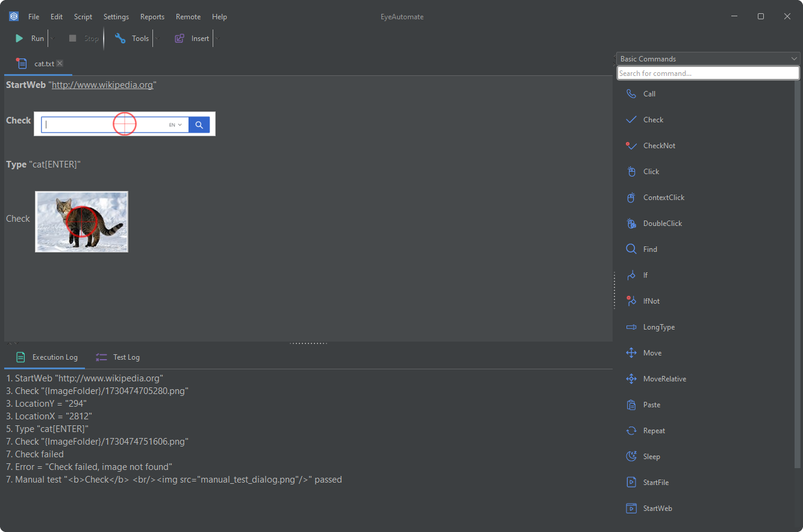Choose the Repeat command icon
The width and height of the screenshot is (803, 532).
pos(631,431)
